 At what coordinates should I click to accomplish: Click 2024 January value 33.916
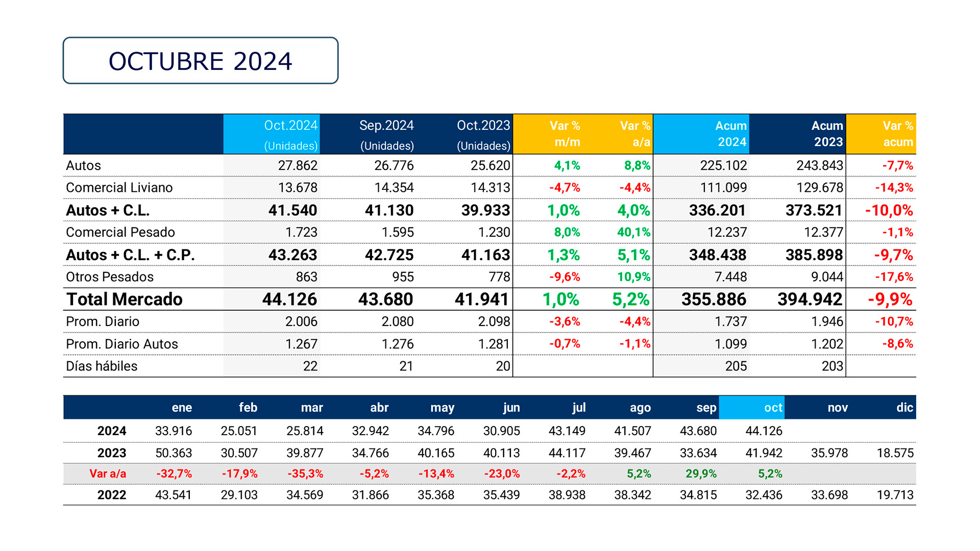coord(174,431)
